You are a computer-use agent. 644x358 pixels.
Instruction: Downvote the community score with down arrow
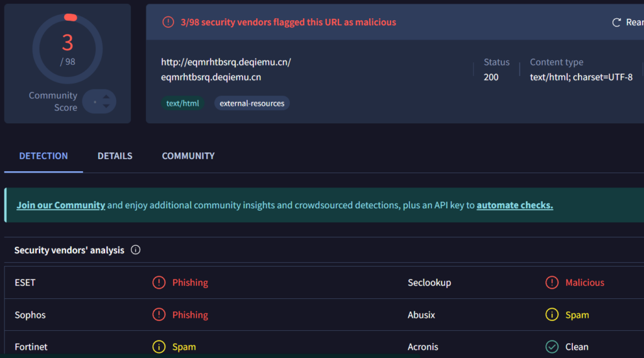[106, 106]
